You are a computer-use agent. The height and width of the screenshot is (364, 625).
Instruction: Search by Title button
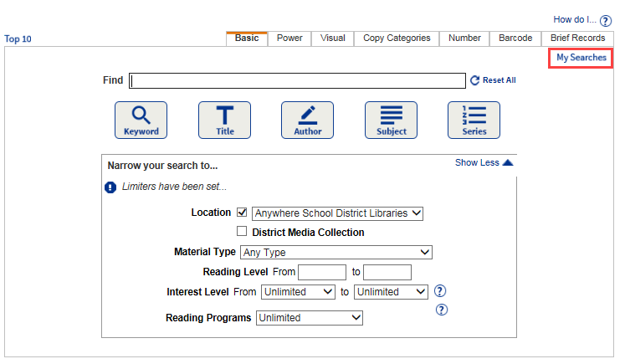(224, 120)
